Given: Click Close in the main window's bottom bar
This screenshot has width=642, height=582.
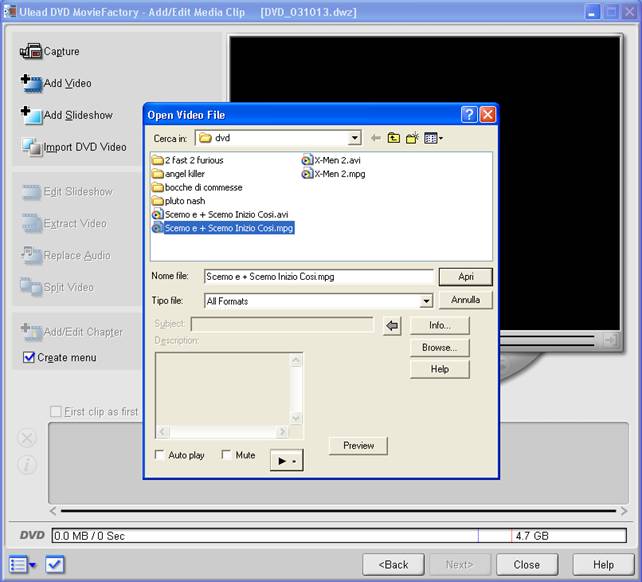Looking at the screenshot, I should click(527, 565).
